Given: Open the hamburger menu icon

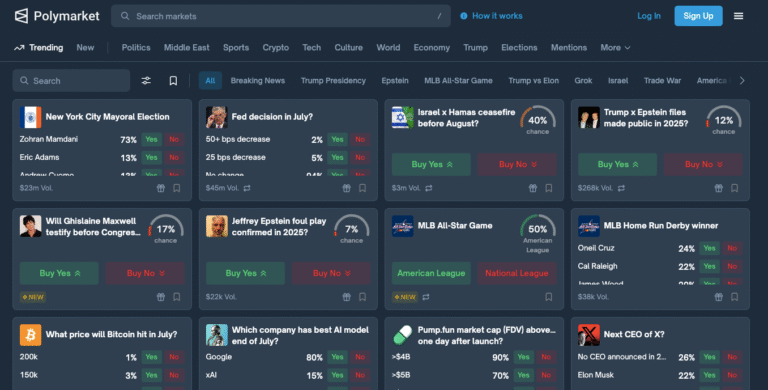Looking at the screenshot, I should pyautogui.click(x=738, y=16).
